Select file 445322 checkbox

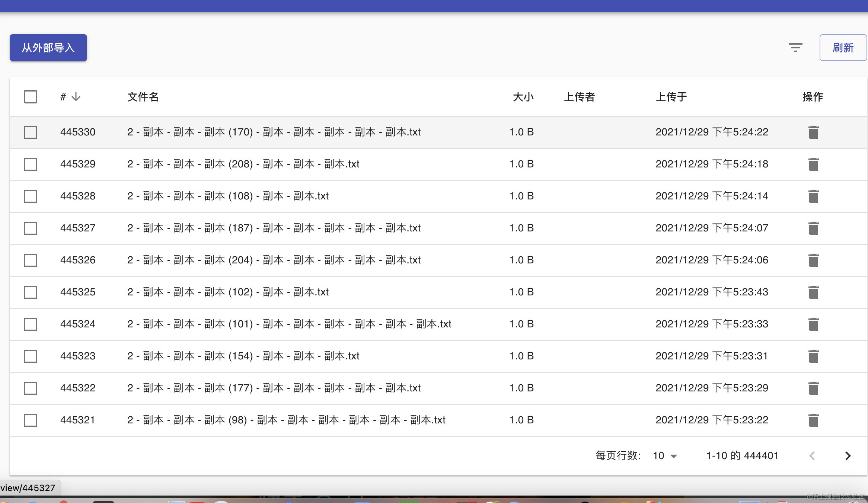click(31, 388)
